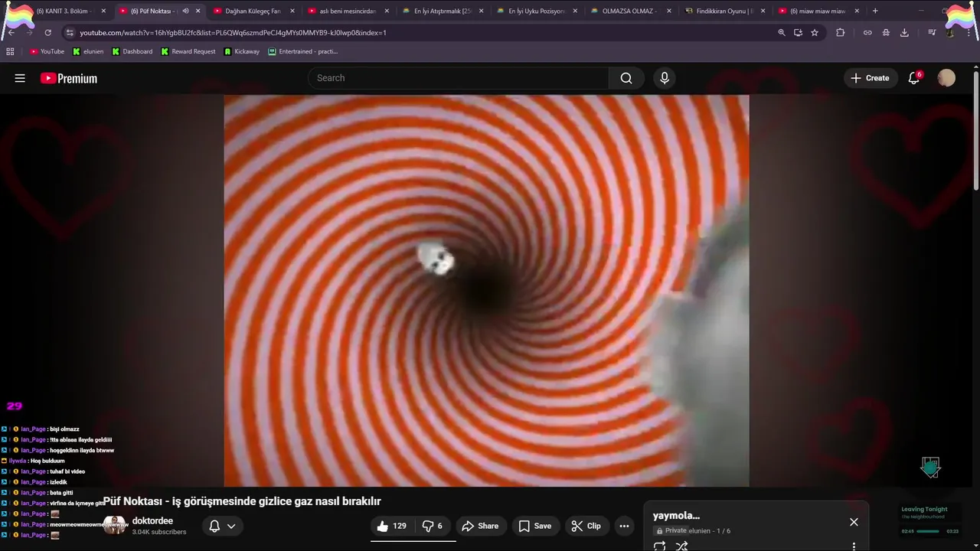Open the YouTube bookmark
Screen dimensions: 980x551
tap(47, 51)
